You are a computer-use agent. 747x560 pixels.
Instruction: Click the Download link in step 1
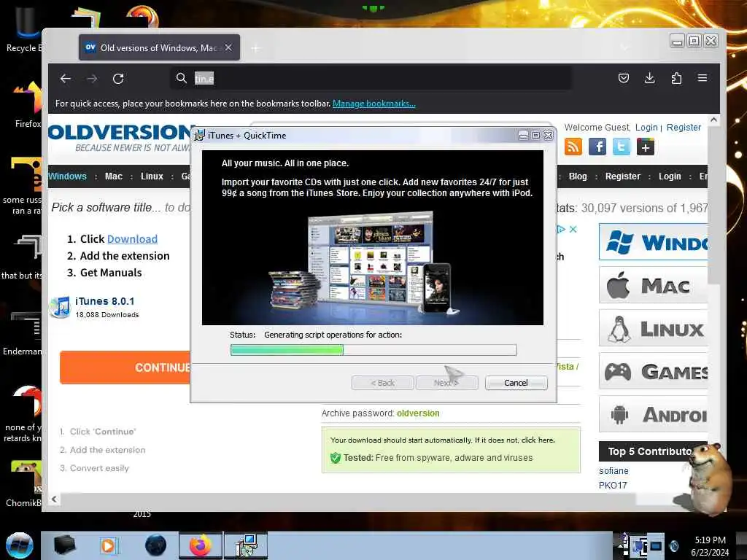pyautogui.click(x=132, y=239)
